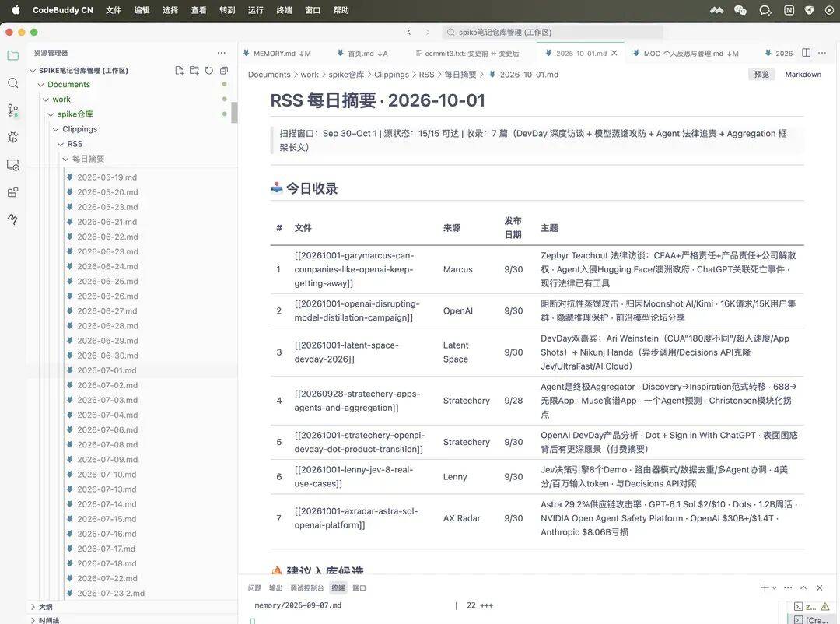840x624 pixels.
Task: Click the explorer vertical scrollbar thumb
Action: click(x=234, y=113)
